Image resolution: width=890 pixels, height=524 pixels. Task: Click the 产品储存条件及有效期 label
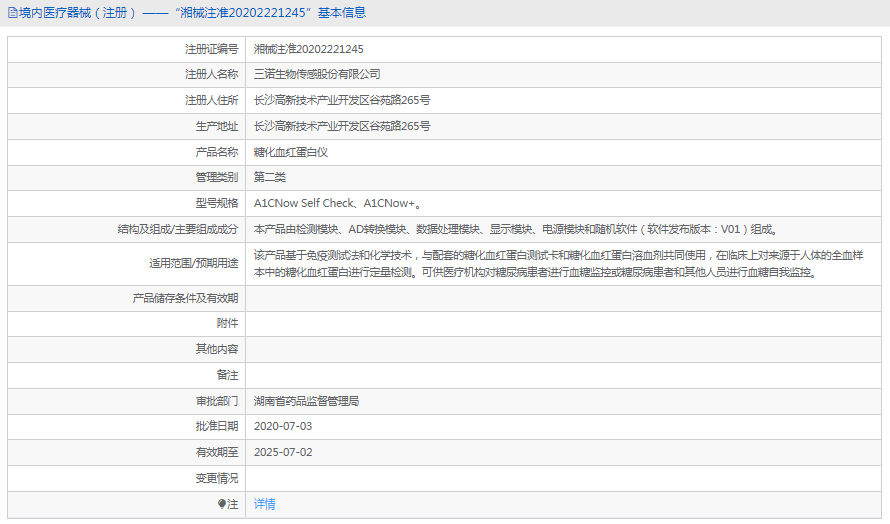pyautogui.click(x=185, y=298)
